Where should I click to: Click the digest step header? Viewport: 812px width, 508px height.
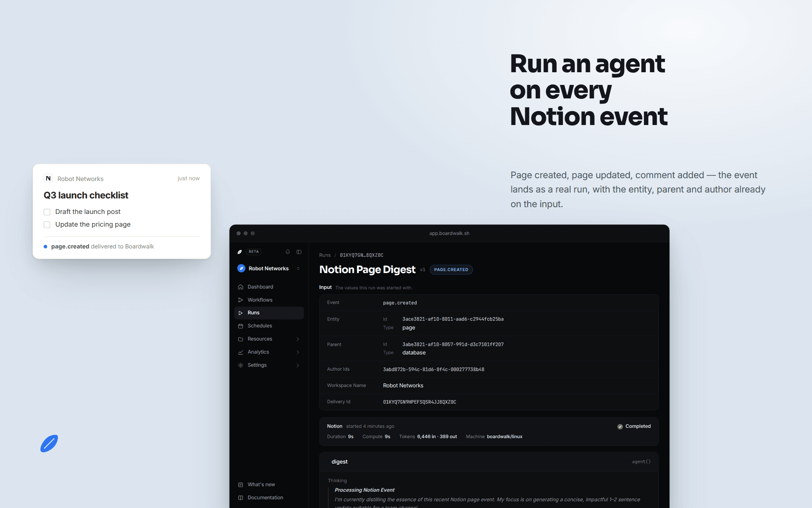489,462
